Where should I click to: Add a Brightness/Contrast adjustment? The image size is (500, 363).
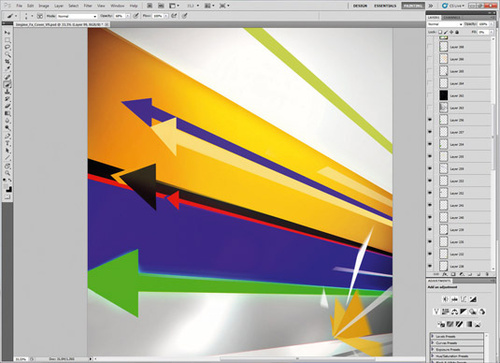[x=446, y=299]
